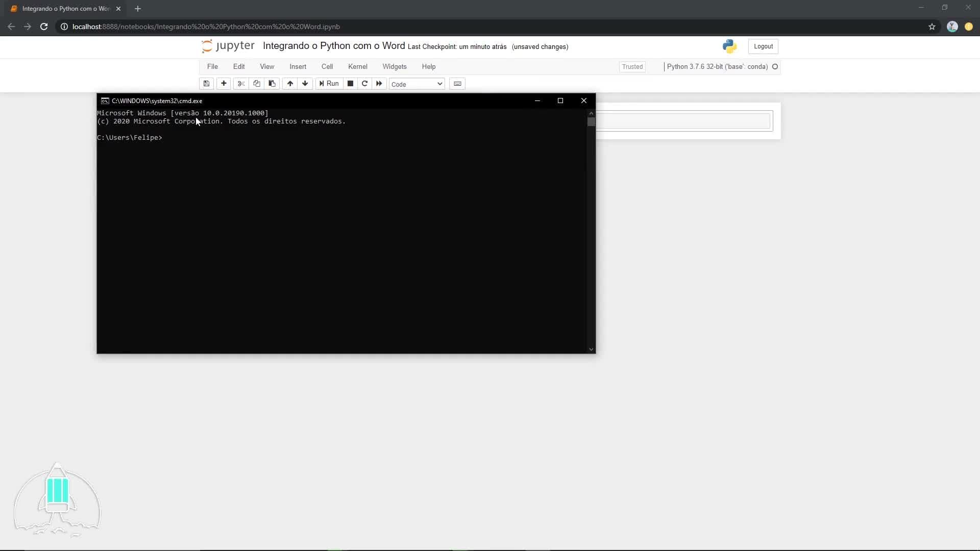Minimize the cmd.exe window
Screen dimensions: 980x551
(x=537, y=101)
